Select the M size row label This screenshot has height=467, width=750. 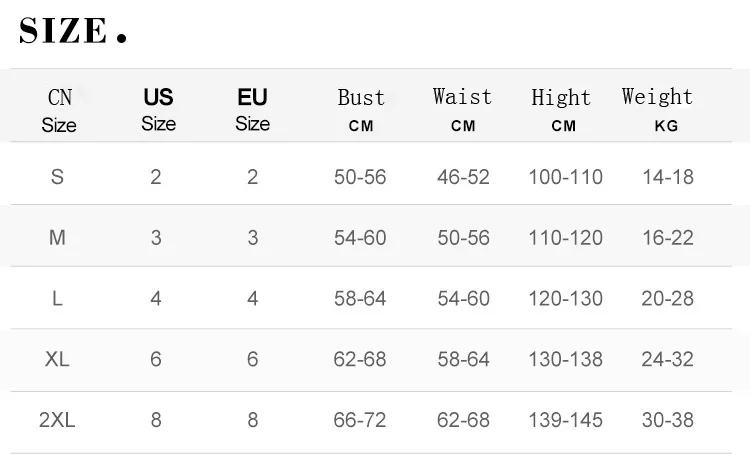tap(57, 238)
